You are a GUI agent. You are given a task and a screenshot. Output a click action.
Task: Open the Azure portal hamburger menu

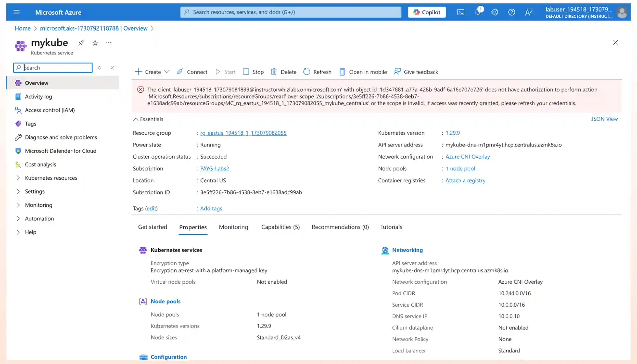17,12
